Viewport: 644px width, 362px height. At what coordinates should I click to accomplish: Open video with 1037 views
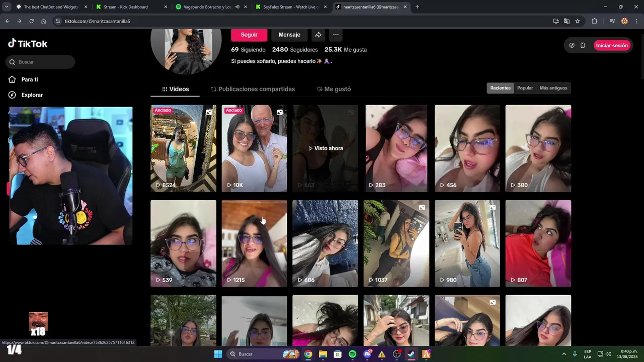coord(396,243)
